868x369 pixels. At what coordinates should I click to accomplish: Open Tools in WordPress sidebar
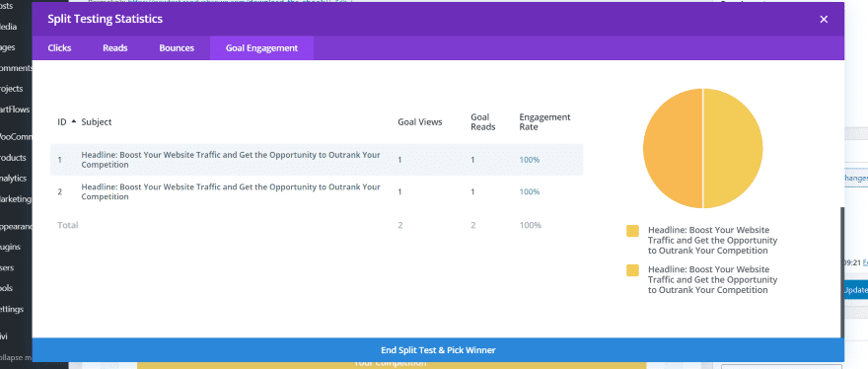coord(7,288)
